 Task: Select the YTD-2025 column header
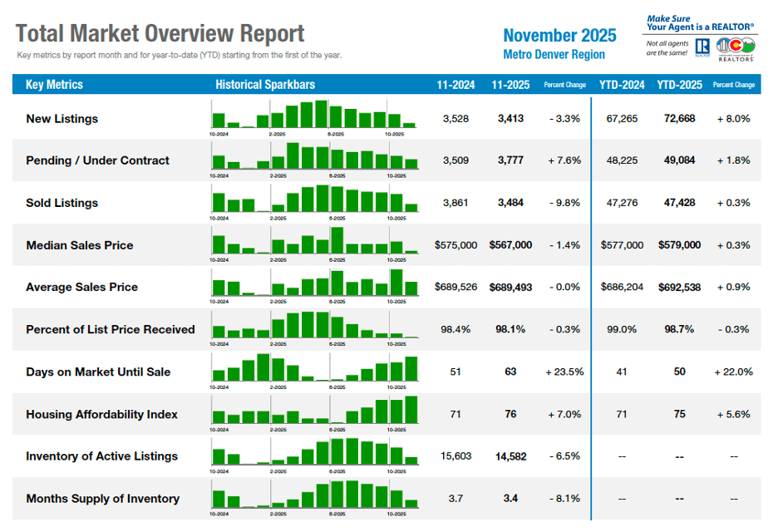coord(679,85)
